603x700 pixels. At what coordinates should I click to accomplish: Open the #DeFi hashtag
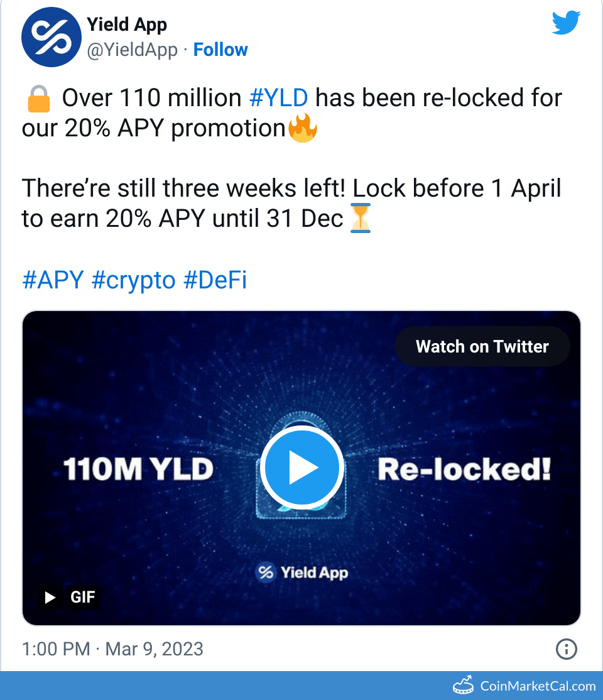click(x=215, y=280)
